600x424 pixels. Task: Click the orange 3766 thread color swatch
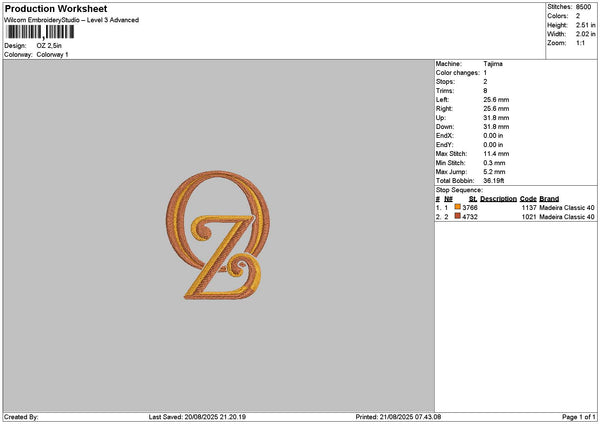[x=457, y=207]
